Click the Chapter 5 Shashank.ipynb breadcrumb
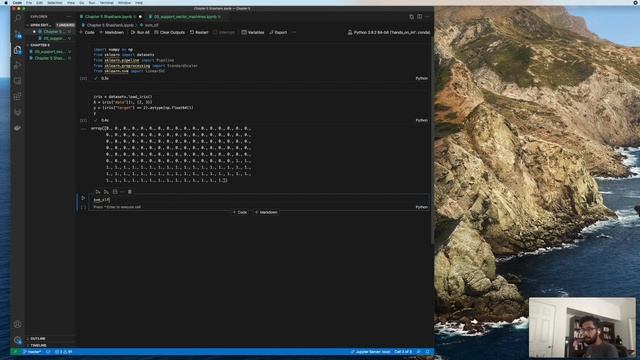Image resolution: width=640 pixels, height=360 pixels. pyautogui.click(x=108, y=25)
